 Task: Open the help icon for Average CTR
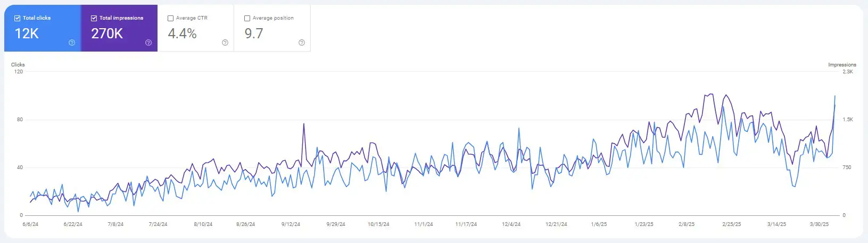pyautogui.click(x=225, y=43)
